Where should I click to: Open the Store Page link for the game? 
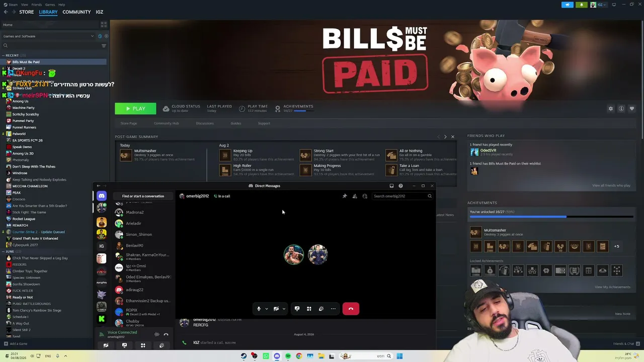pos(129,123)
